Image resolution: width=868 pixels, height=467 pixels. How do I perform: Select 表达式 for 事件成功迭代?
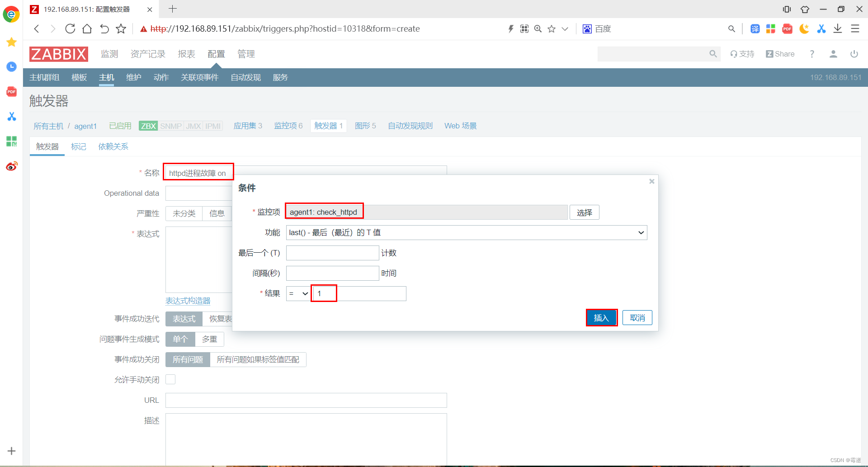tap(184, 319)
